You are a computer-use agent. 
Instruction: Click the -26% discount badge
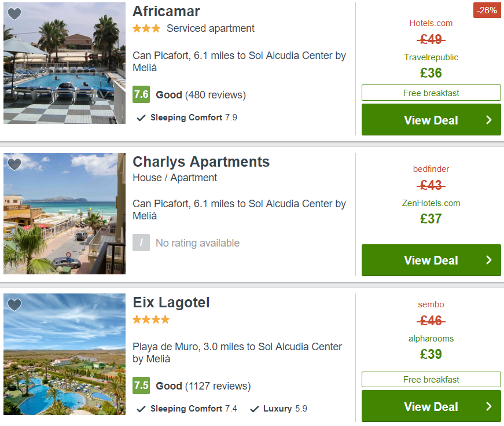(487, 10)
